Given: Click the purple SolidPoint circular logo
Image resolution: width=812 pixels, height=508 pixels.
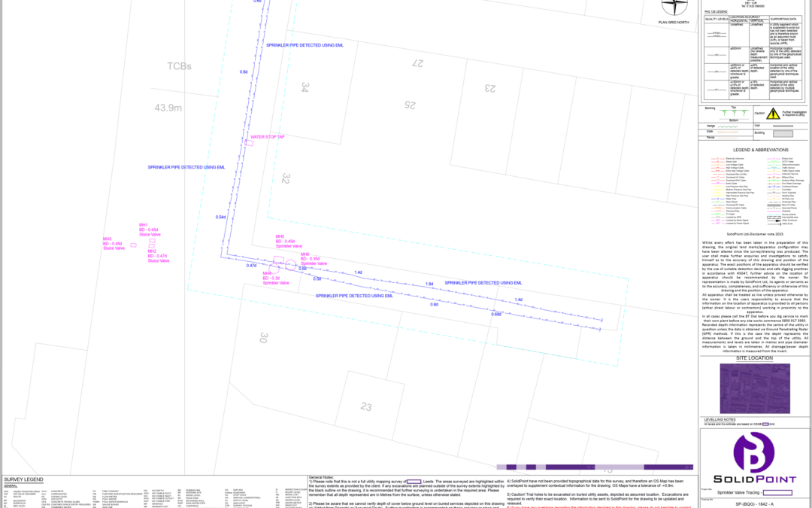Looking at the screenshot, I should (755, 452).
